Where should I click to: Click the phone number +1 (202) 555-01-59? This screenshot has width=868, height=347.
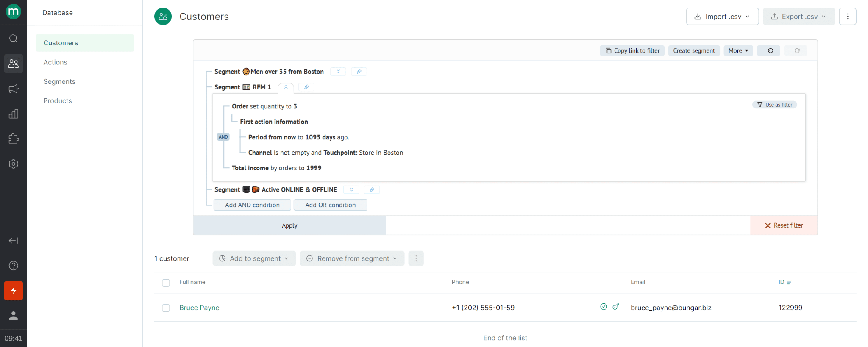coord(483,308)
